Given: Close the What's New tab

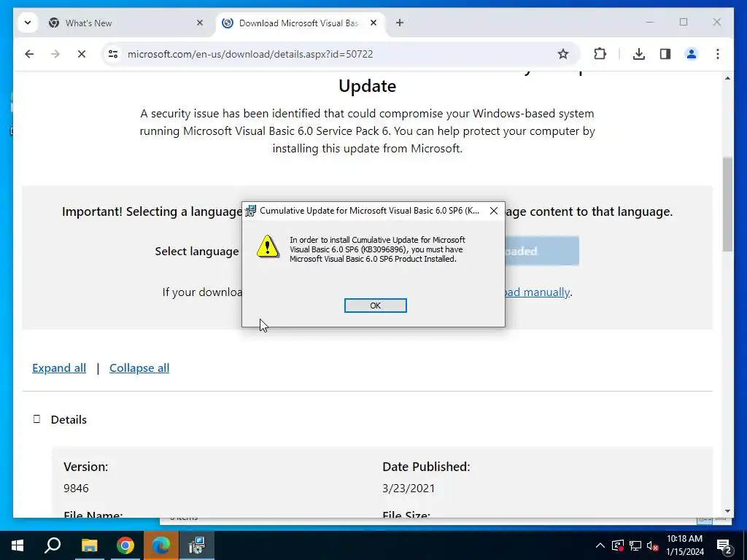Looking at the screenshot, I should pos(200,23).
